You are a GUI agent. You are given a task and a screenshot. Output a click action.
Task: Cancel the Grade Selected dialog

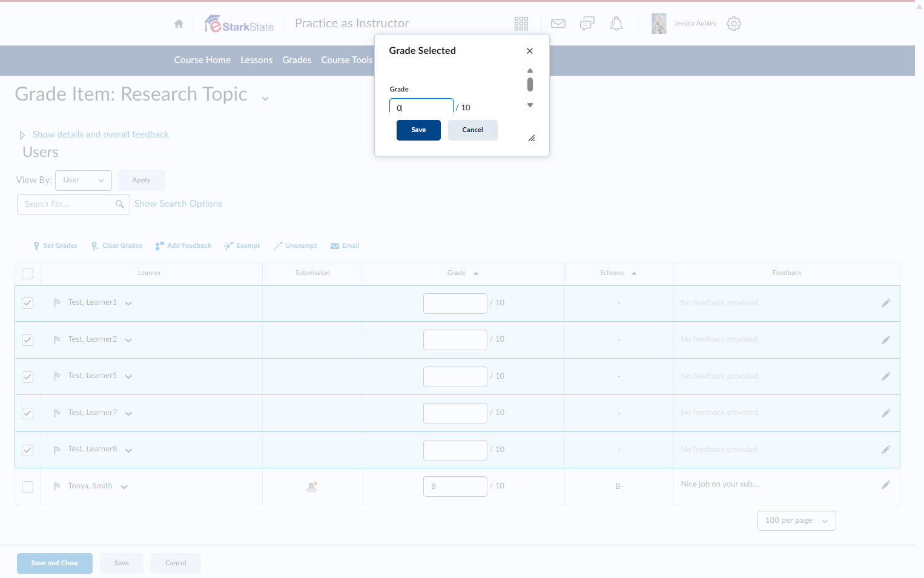(473, 130)
